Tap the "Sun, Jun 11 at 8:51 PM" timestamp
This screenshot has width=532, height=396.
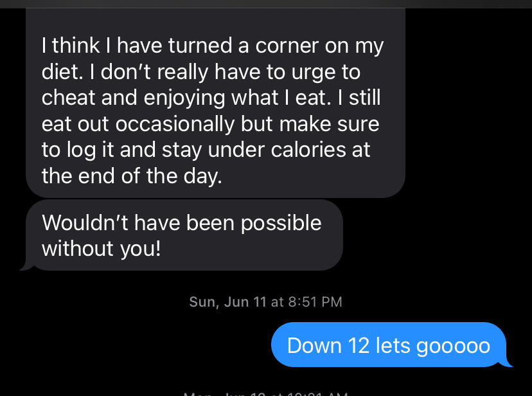click(265, 301)
